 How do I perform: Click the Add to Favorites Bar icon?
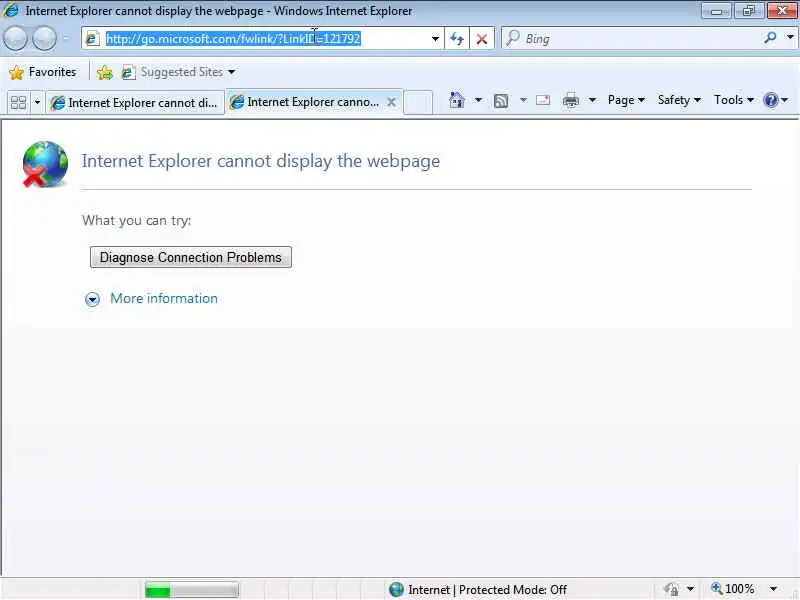point(105,72)
